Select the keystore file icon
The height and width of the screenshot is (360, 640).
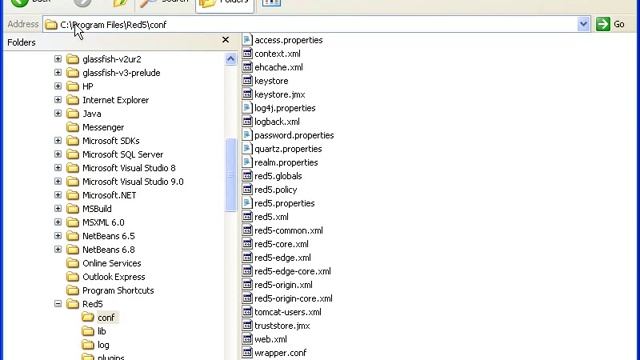247,80
